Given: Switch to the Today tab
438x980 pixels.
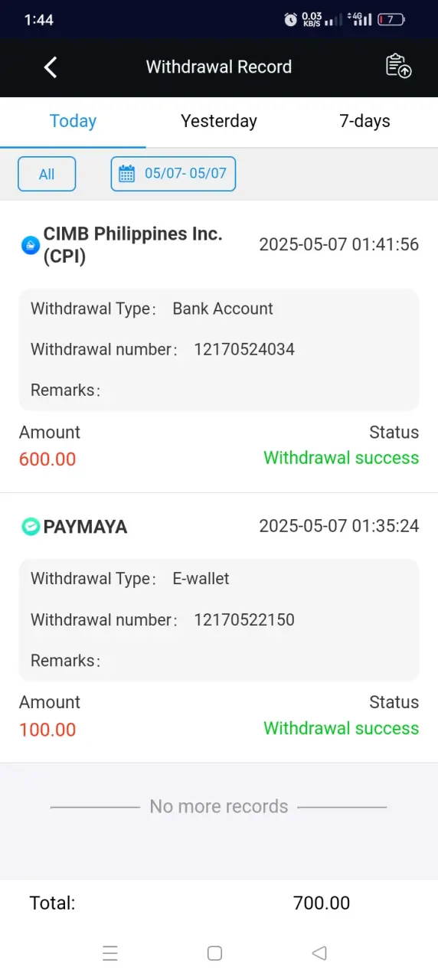Looking at the screenshot, I should click(73, 122).
